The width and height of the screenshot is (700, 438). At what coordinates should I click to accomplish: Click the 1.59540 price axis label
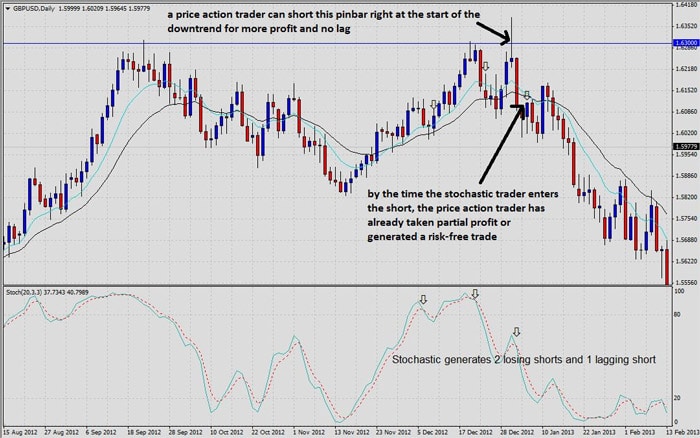coord(687,154)
